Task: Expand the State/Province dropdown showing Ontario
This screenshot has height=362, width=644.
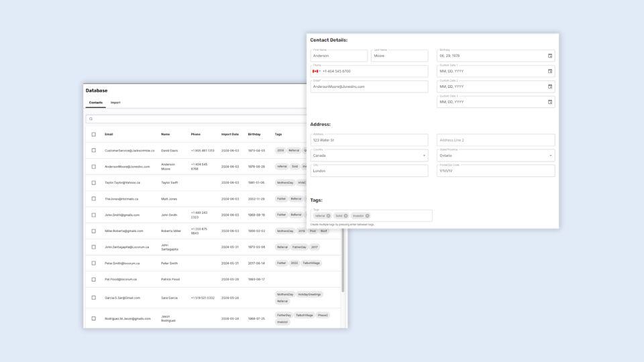Action: (x=551, y=156)
